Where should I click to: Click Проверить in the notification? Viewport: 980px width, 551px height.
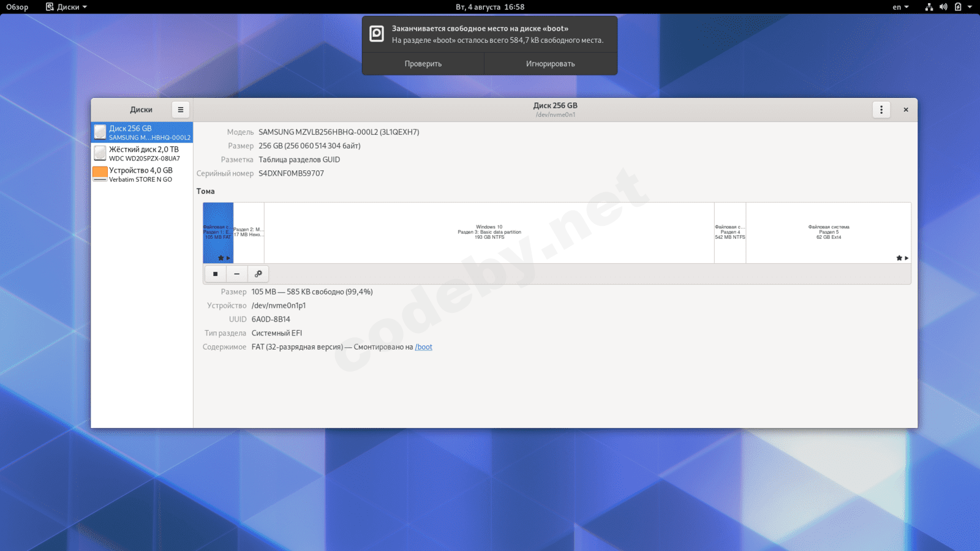point(423,64)
